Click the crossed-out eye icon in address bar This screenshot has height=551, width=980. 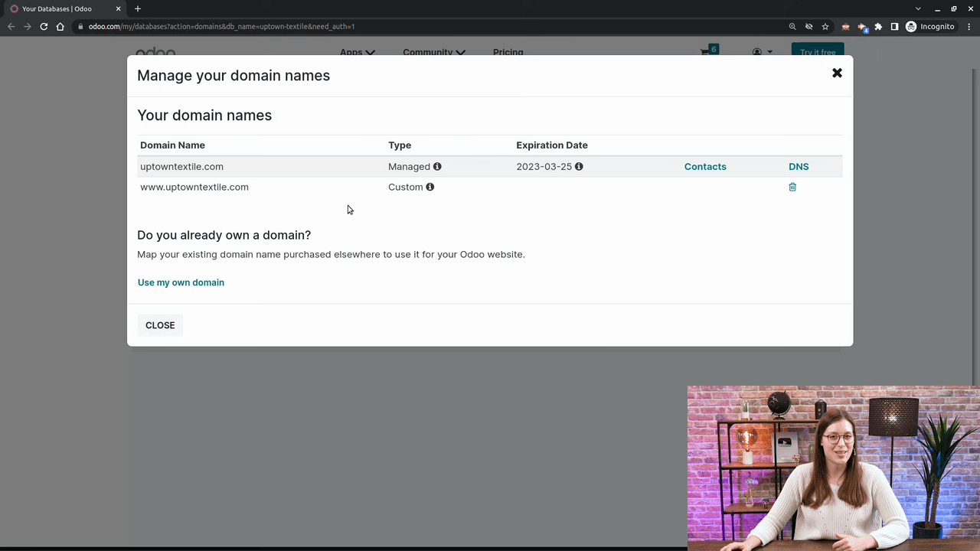click(808, 27)
